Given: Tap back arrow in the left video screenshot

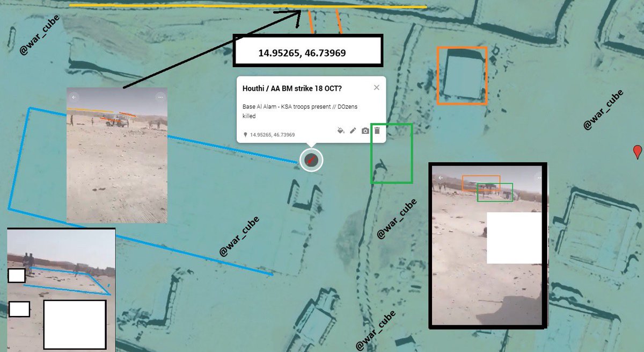Looking at the screenshot, I should 74,97.
